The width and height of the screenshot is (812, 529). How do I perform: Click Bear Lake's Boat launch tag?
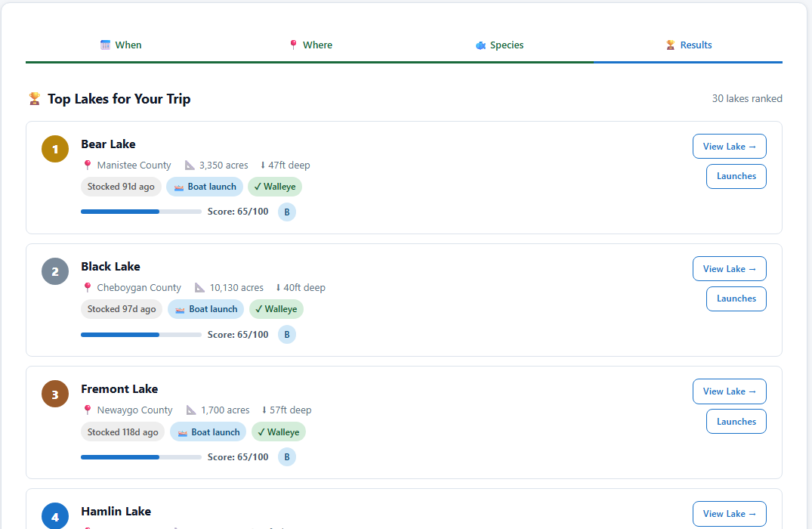coord(205,187)
